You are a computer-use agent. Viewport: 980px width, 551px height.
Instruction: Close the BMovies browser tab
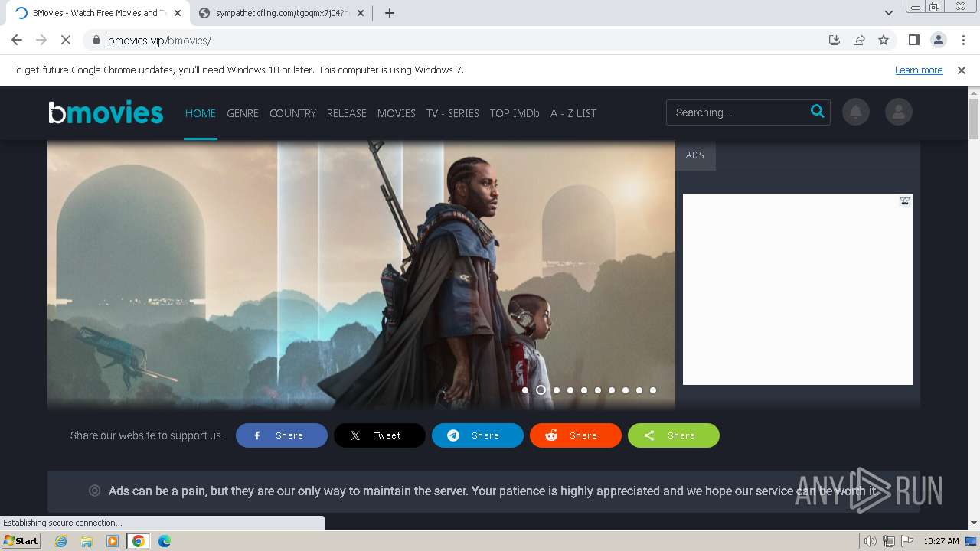tap(178, 13)
